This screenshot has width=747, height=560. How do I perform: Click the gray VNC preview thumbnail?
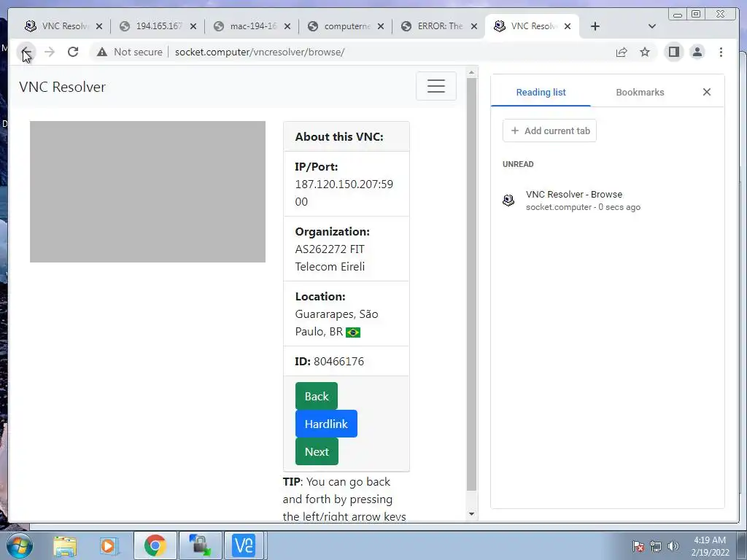click(147, 192)
